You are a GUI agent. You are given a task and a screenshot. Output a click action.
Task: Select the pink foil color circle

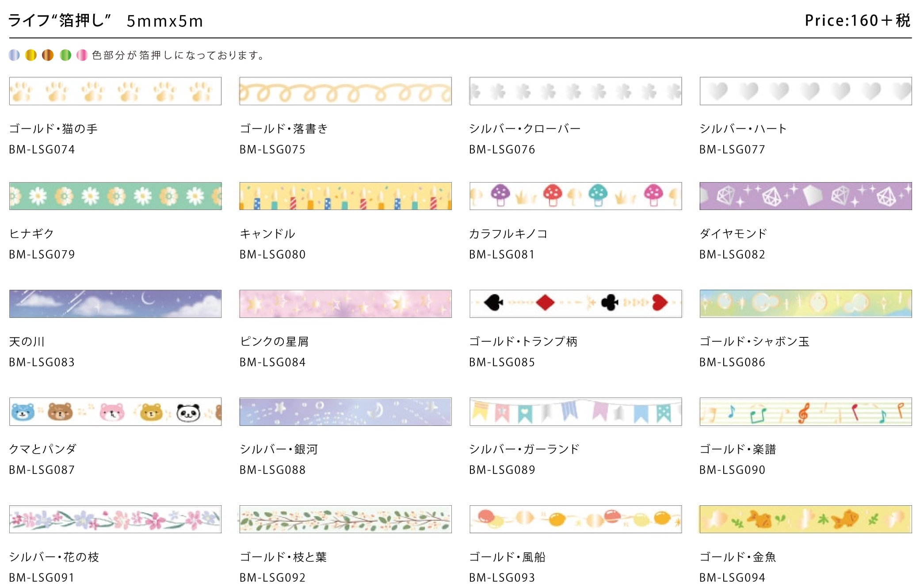click(x=82, y=55)
